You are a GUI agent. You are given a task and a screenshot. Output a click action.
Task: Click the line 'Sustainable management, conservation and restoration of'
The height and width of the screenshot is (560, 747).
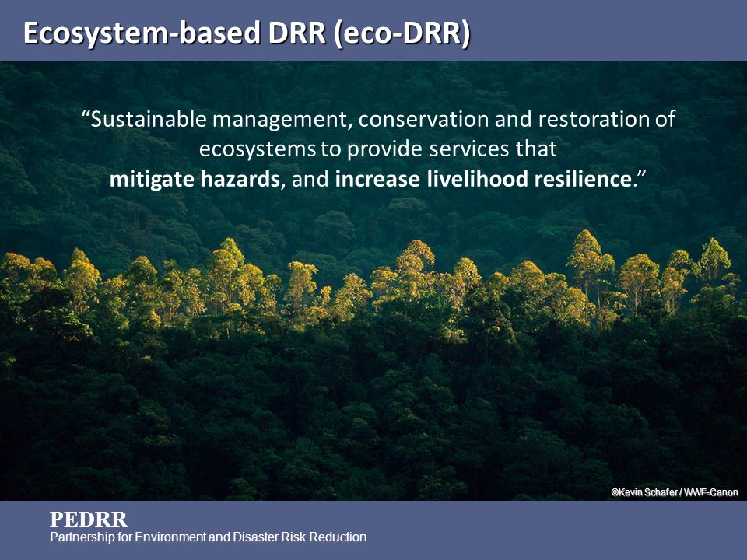click(x=378, y=119)
